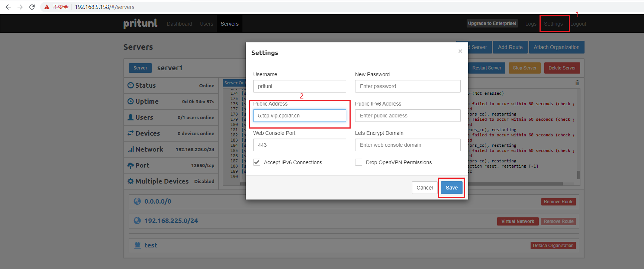The width and height of the screenshot is (644, 269).
Task: Click the browser back arrow icon
Action: (x=8, y=7)
